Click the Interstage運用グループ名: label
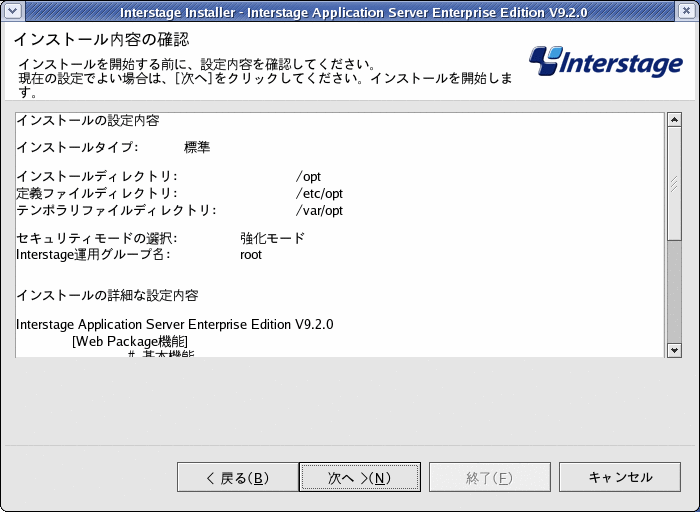This screenshot has height=512, width=700. (x=93, y=255)
